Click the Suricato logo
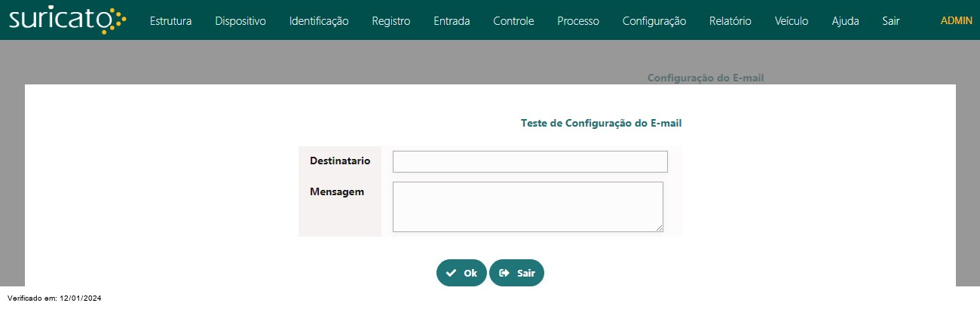 67,20
